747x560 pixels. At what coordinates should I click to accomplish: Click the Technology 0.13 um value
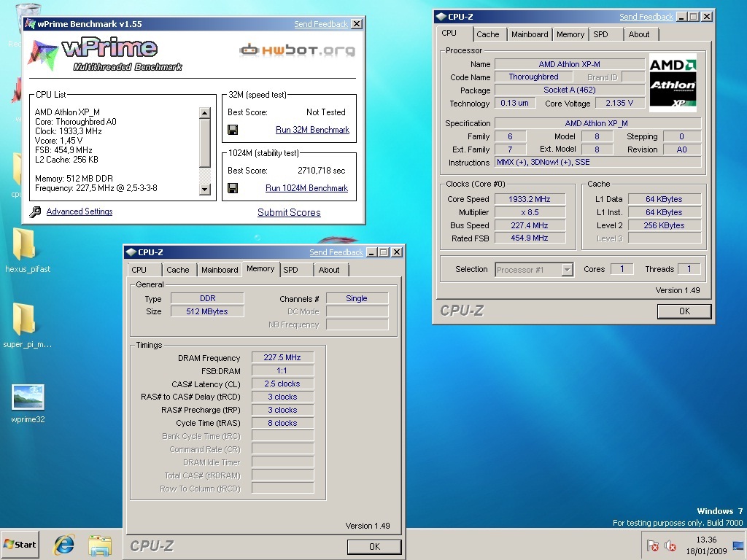coord(514,103)
